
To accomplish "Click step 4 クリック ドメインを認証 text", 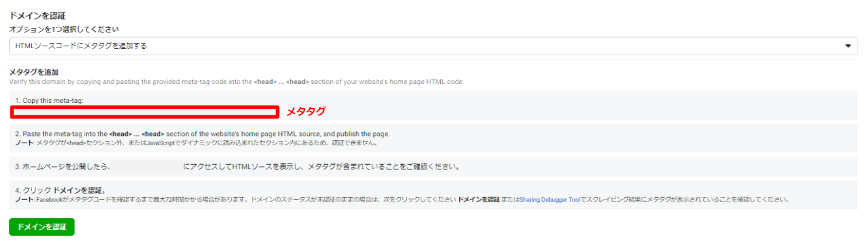I will (61, 190).
